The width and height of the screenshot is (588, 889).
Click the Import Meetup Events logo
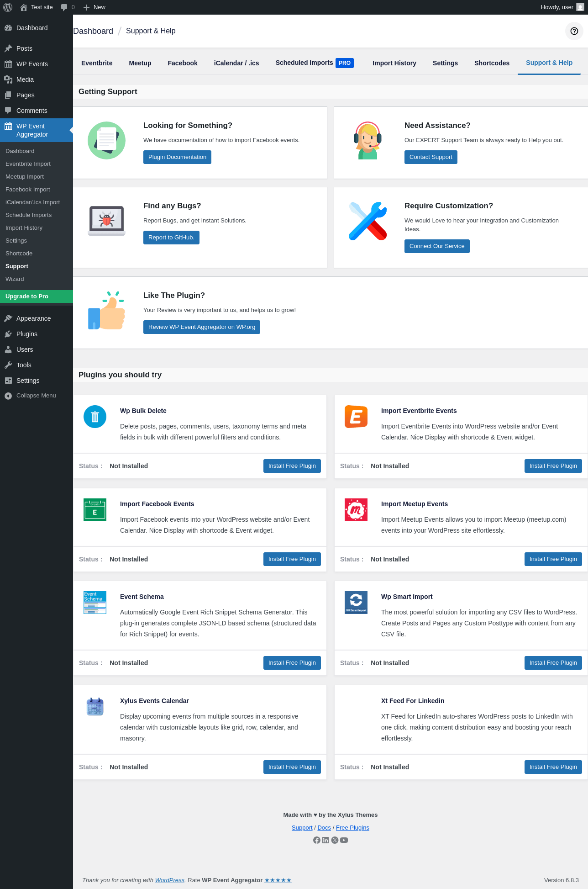click(x=356, y=510)
